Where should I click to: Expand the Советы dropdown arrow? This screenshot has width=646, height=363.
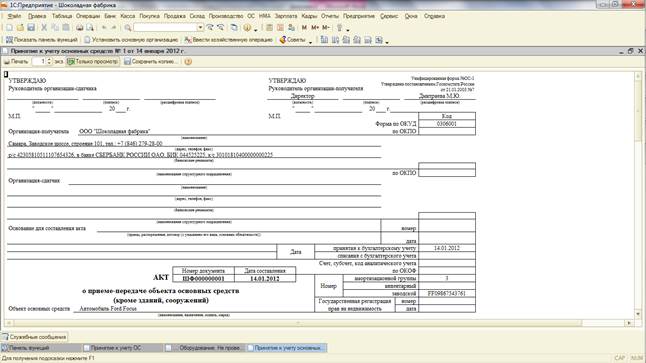click(x=310, y=41)
